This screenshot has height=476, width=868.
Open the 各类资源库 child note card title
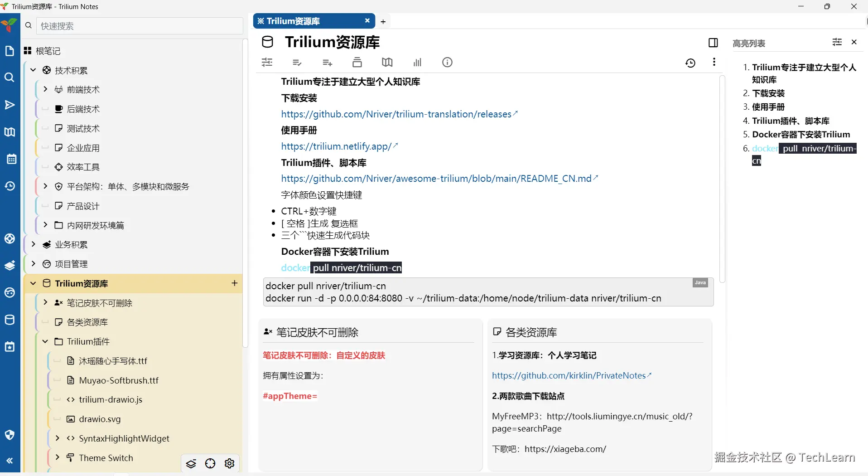pos(531,332)
